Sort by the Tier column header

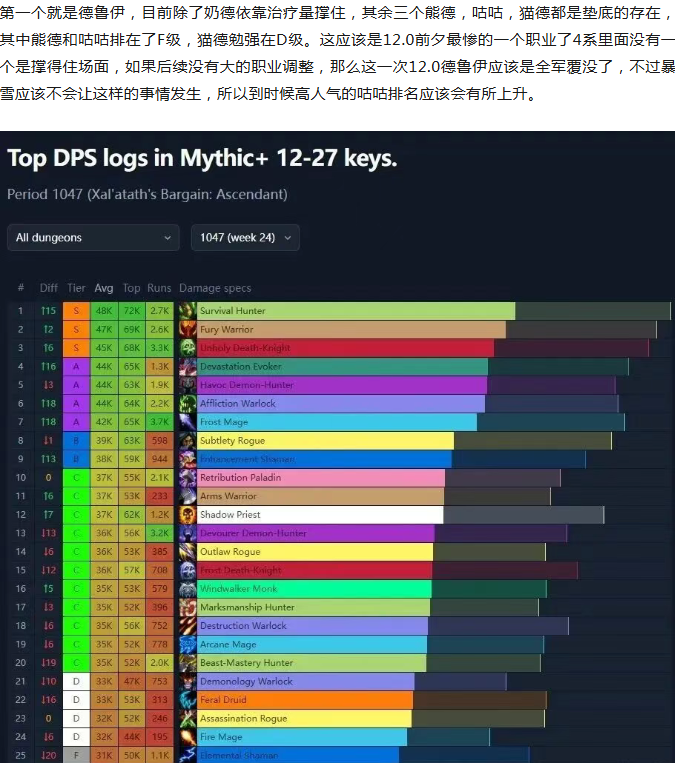[76, 288]
